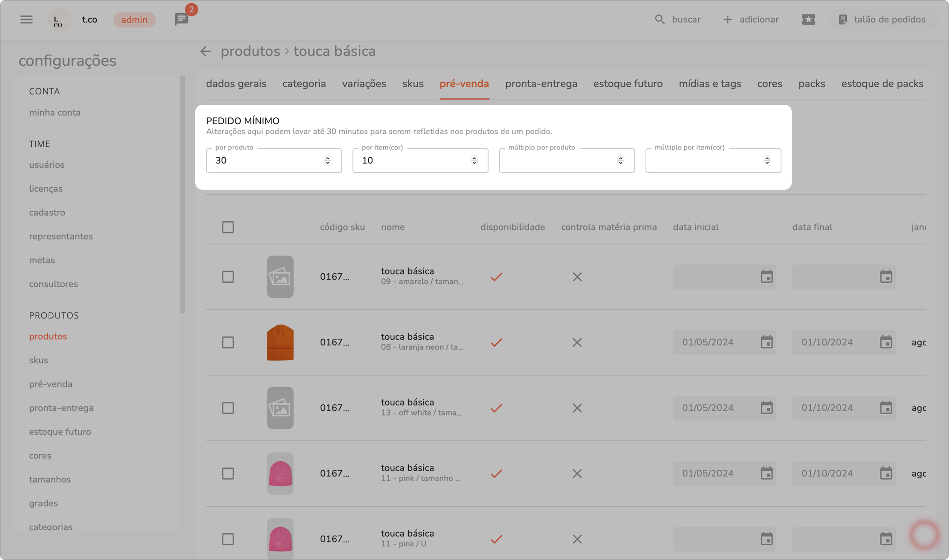The height and width of the screenshot is (560, 949).
Task: Check the 09 - amarelo row checkbox
Action: (228, 277)
